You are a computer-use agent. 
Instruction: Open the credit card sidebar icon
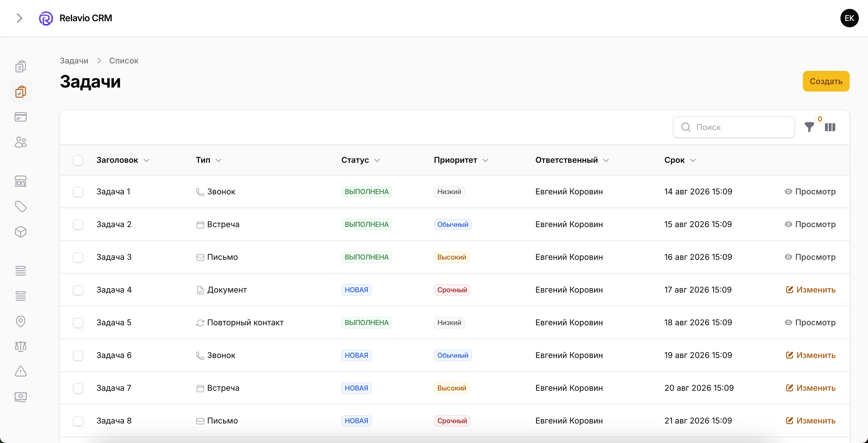pos(21,117)
